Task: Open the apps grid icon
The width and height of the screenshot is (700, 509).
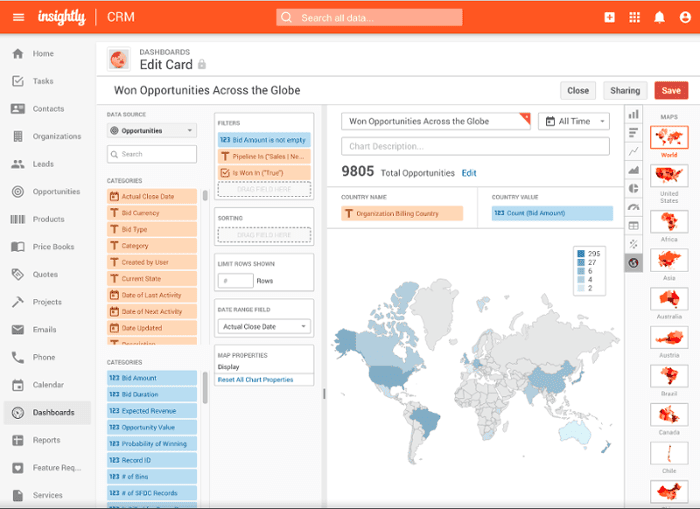Action: [634, 17]
